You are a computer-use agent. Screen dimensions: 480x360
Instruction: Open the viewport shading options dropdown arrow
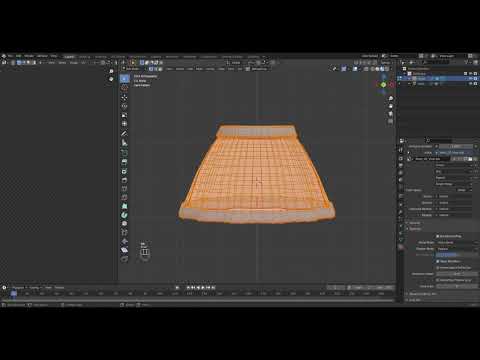pyautogui.click(x=391, y=69)
